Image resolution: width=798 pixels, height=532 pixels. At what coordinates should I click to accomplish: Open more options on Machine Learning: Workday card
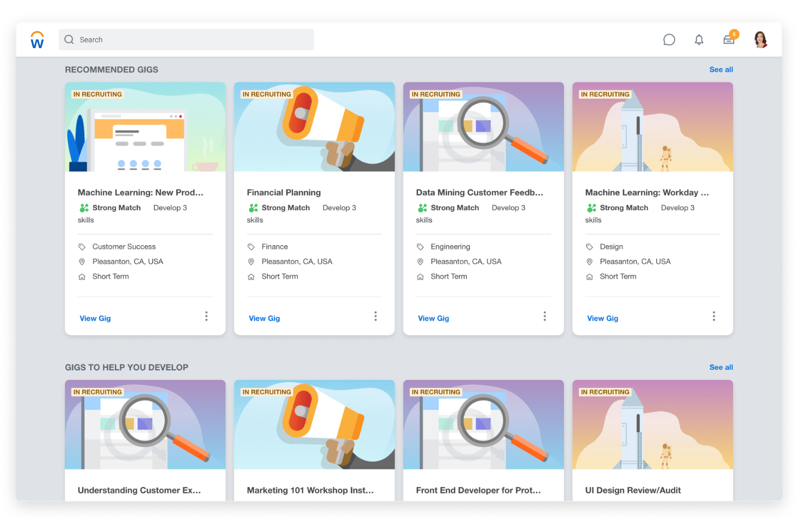pos(714,316)
